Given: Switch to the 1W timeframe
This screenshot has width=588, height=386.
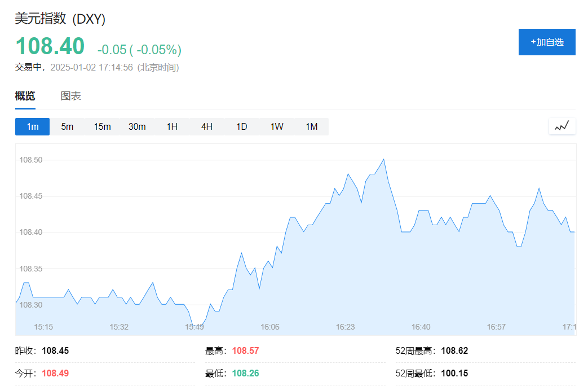Looking at the screenshot, I should [x=276, y=126].
